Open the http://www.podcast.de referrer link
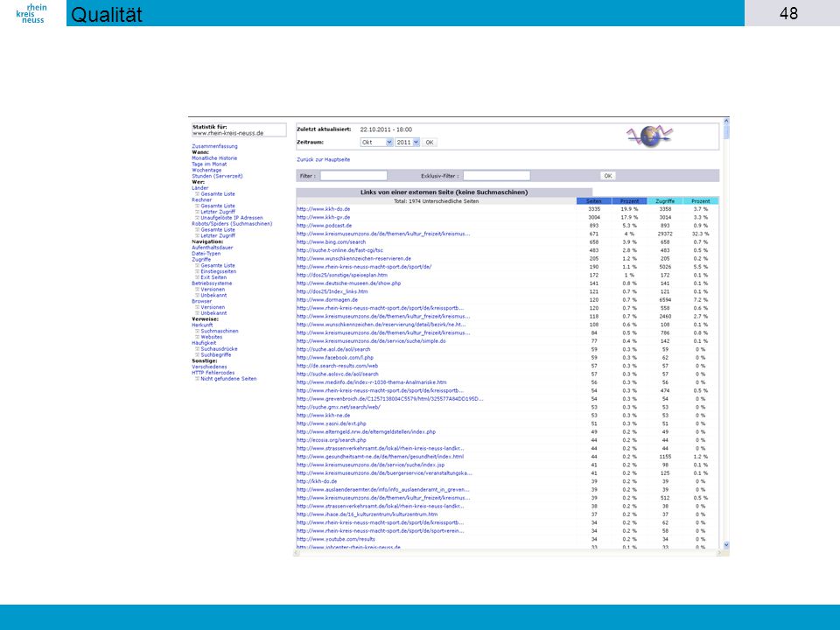This screenshot has width=840, height=630. point(324,226)
